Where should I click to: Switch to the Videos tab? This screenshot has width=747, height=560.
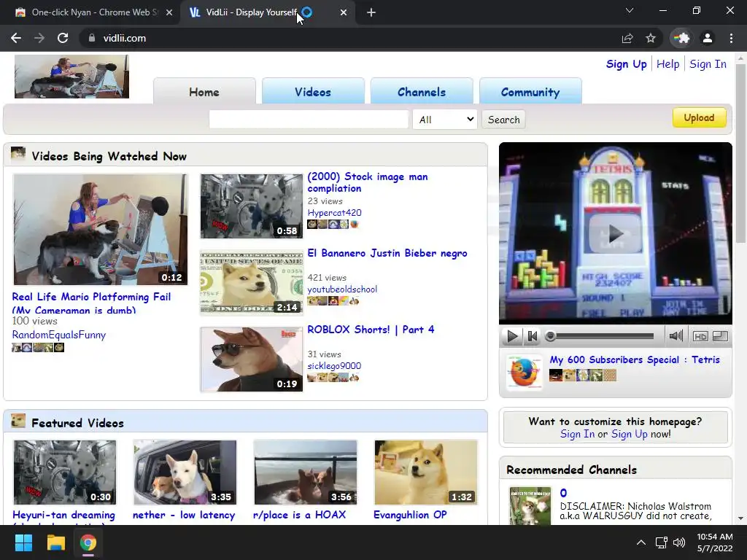[313, 92]
